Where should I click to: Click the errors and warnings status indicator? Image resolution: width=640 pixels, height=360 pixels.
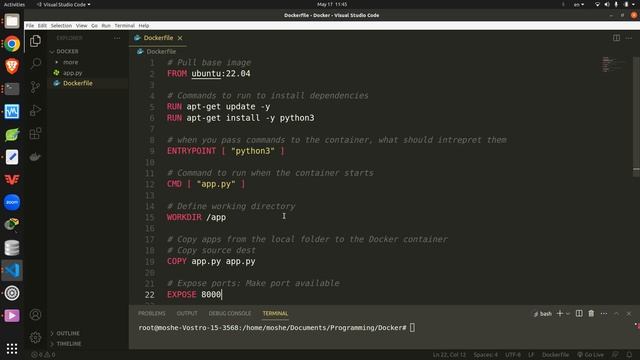tap(43, 355)
